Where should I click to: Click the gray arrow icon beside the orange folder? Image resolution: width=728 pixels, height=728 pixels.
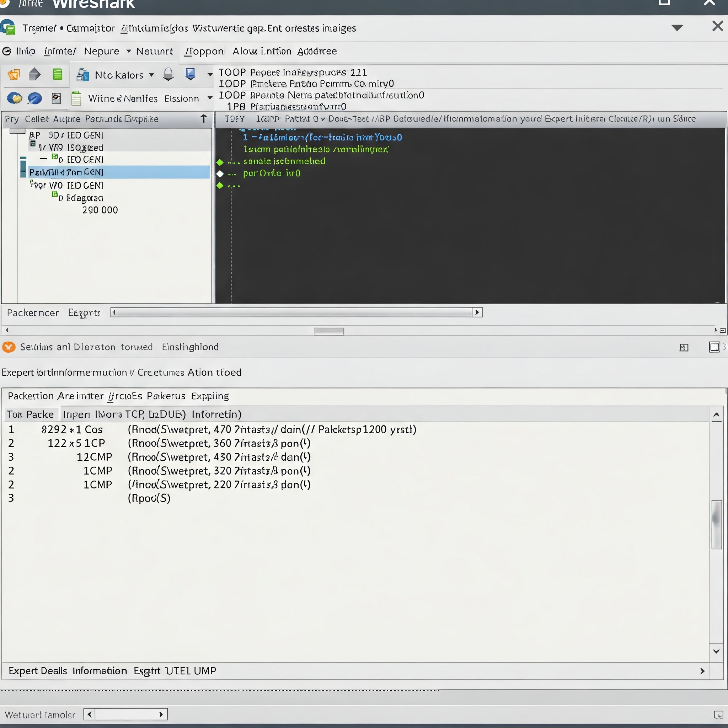point(35,75)
